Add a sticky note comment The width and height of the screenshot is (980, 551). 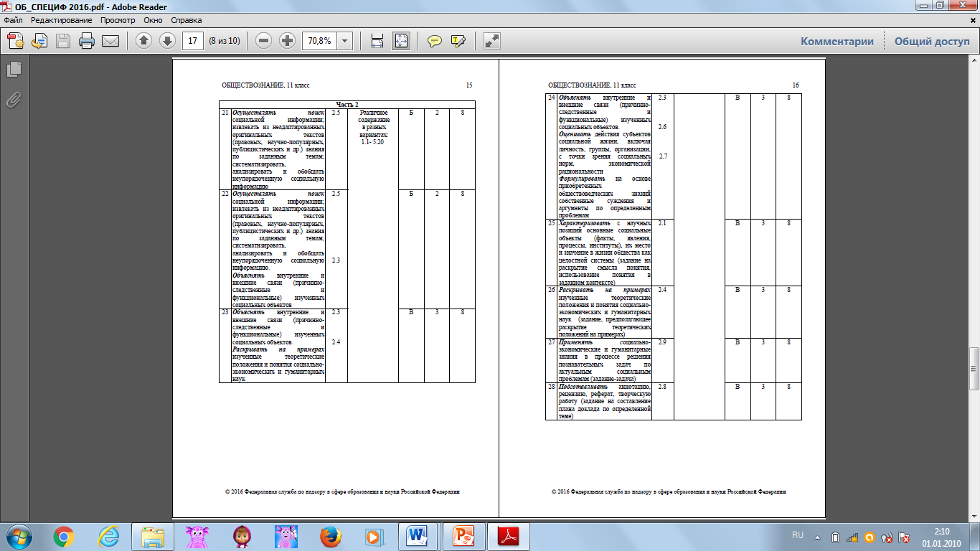point(434,41)
